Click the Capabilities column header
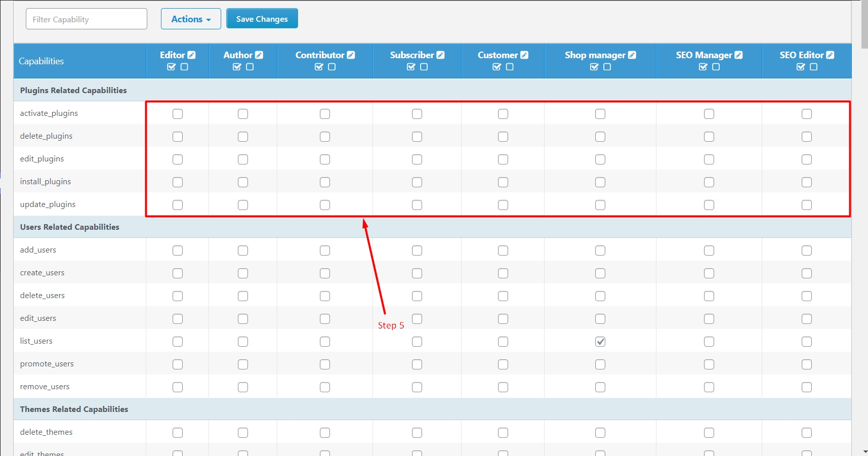 (42, 61)
